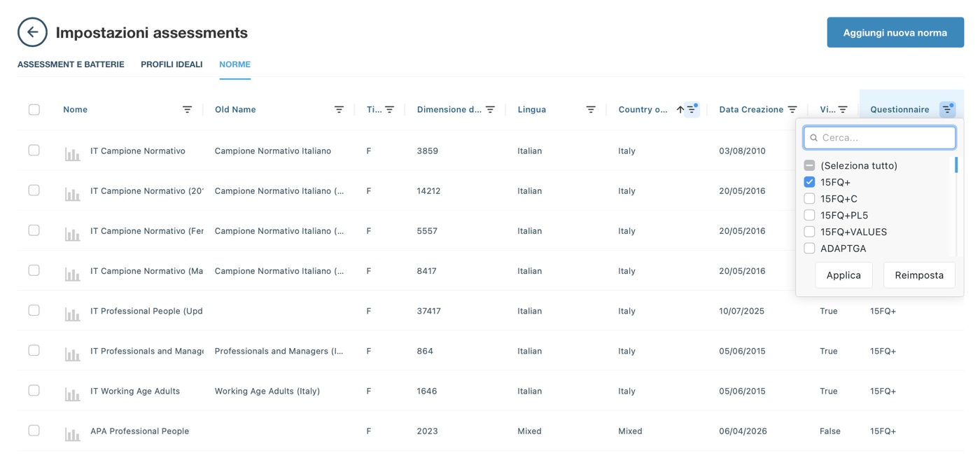Screen dimensions: 980x465
Task: Uncheck the 15FQ+ filter option
Action: point(809,182)
